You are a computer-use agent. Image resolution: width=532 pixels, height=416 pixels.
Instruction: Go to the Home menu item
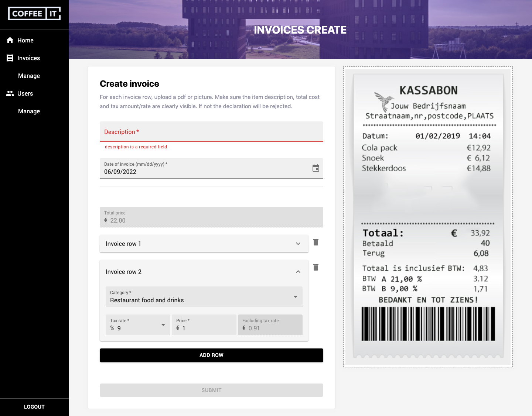click(25, 40)
